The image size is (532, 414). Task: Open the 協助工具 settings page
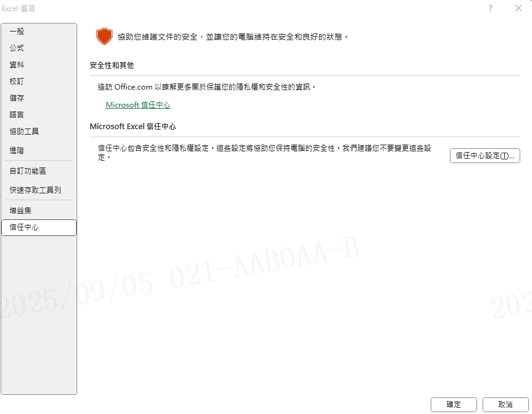24,132
